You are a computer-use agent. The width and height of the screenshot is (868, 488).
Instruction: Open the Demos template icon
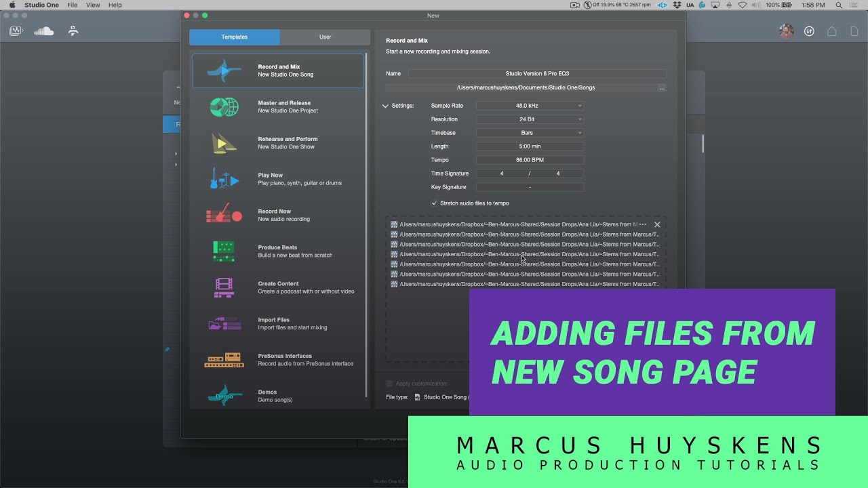224,395
